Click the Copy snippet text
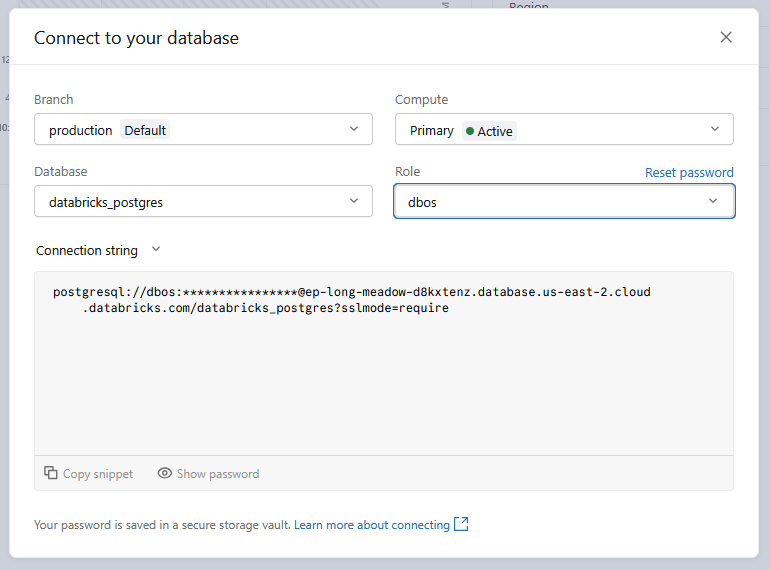The height and width of the screenshot is (570, 770). 97,474
